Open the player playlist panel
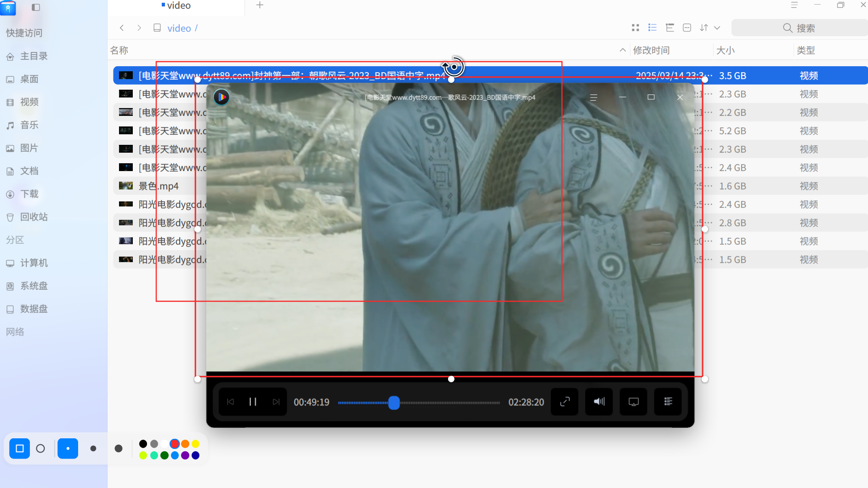 pos(668,402)
